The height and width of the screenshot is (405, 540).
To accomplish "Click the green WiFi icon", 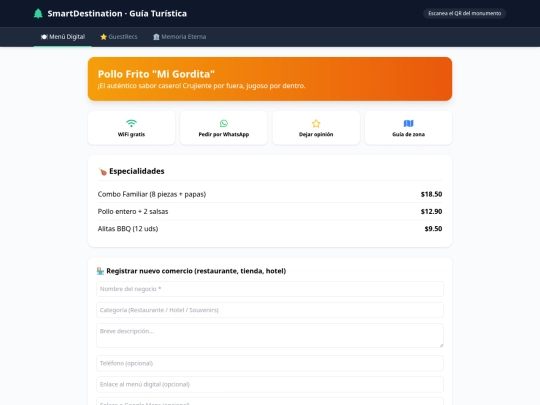I will (131, 123).
